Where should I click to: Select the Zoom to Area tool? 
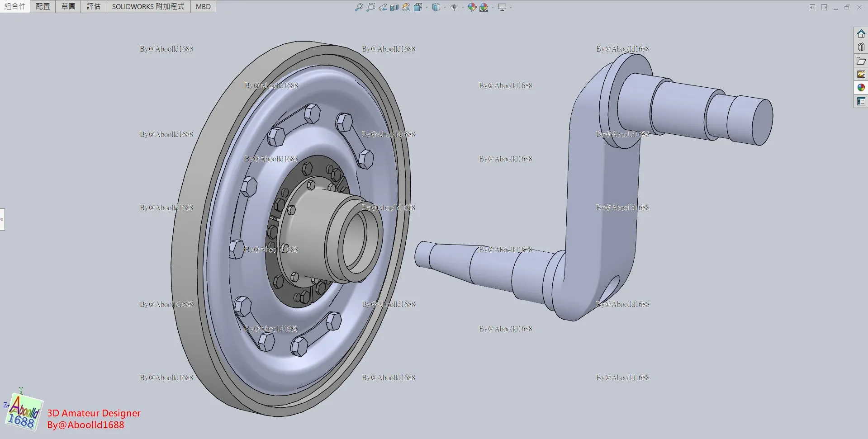coord(371,7)
